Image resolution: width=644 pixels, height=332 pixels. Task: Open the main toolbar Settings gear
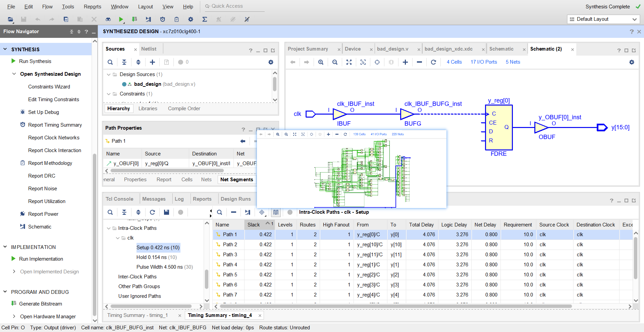point(191,19)
